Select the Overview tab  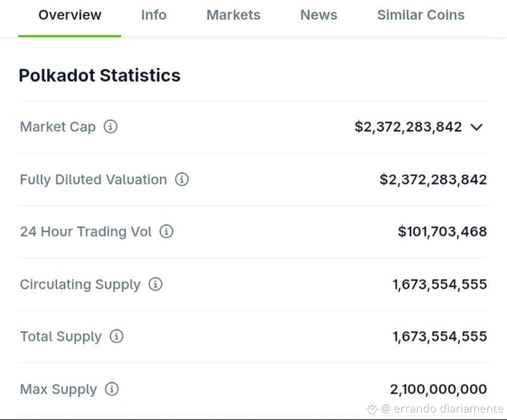pyautogui.click(x=70, y=15)
